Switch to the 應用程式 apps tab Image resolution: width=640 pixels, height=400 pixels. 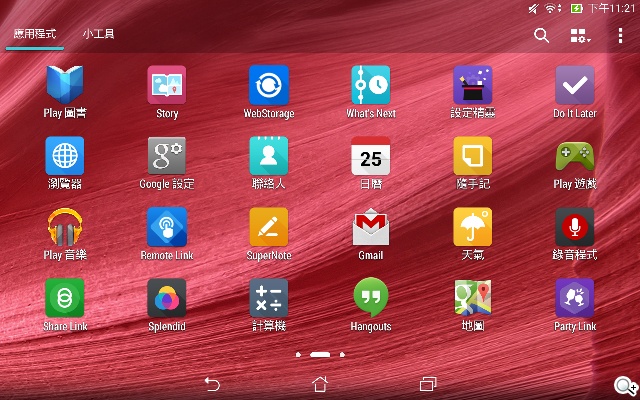[35, 34]
